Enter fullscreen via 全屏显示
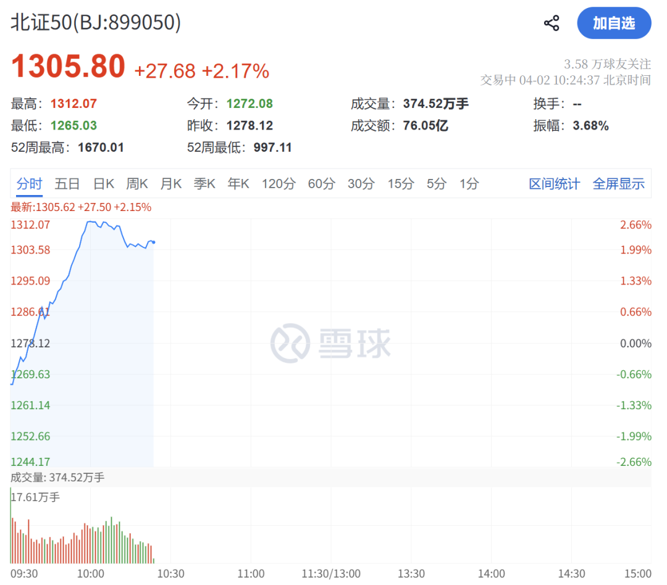This screenshot has width=667, height=585. point(618,184)
